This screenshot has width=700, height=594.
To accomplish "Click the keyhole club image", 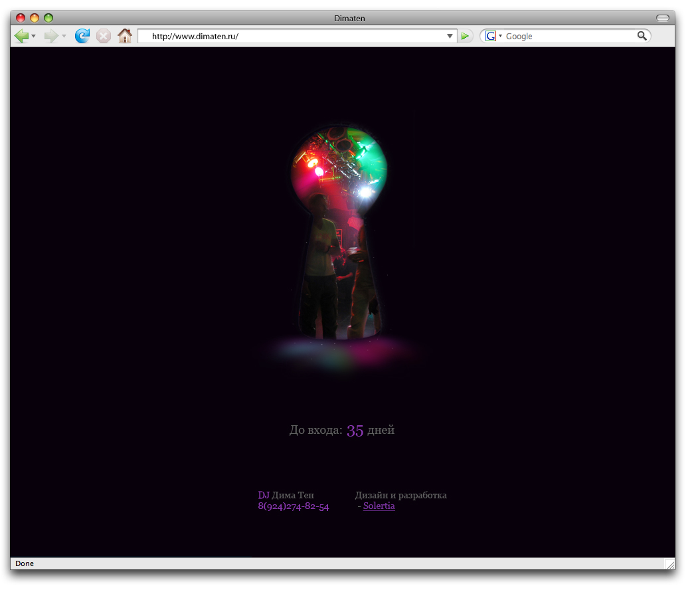I will click(x=339, y=233).
